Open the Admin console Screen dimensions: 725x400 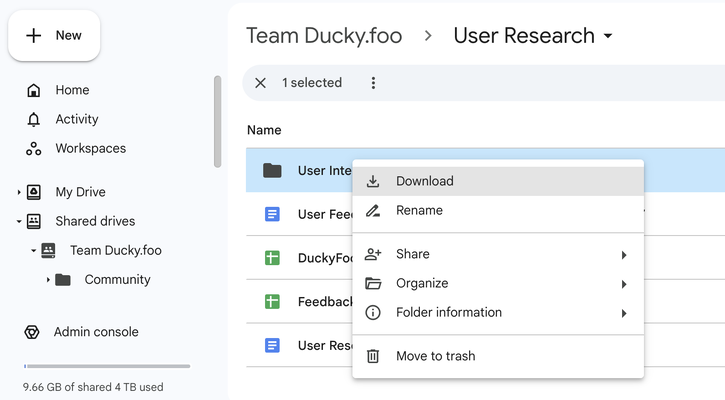click(96, 332)
